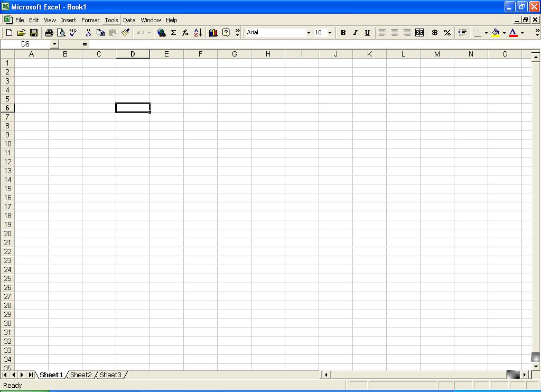Click the Format Painter brush icon
Viewport: 541px width, 392px height.
click(x=125, y=33)
